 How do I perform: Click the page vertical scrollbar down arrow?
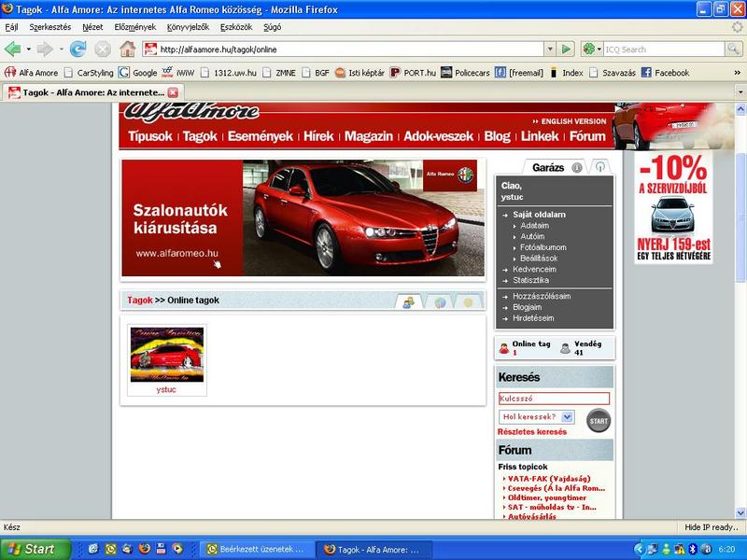click(740, 512)
